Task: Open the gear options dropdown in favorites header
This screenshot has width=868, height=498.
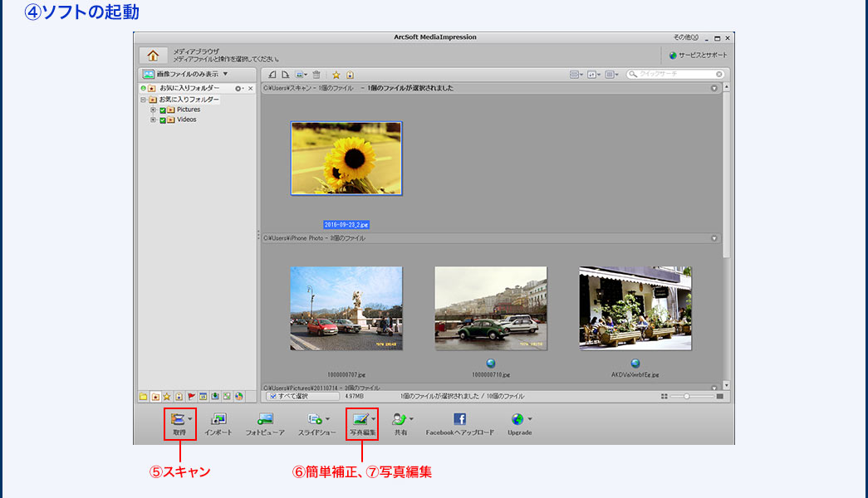Action: click(239, 89)
